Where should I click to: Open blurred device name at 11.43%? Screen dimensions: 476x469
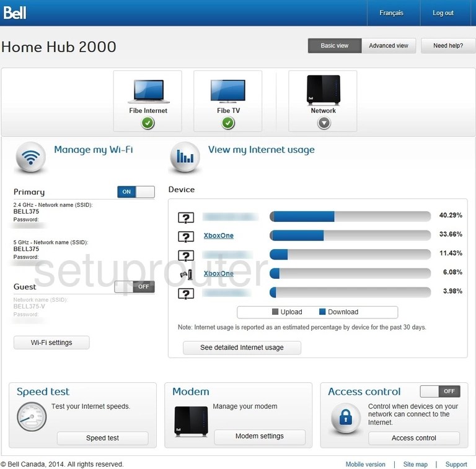tap(227, 255)
